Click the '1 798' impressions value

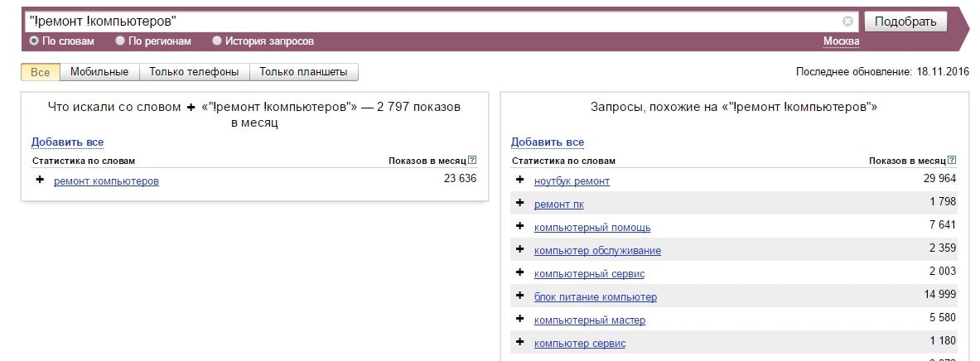(943, 202)
